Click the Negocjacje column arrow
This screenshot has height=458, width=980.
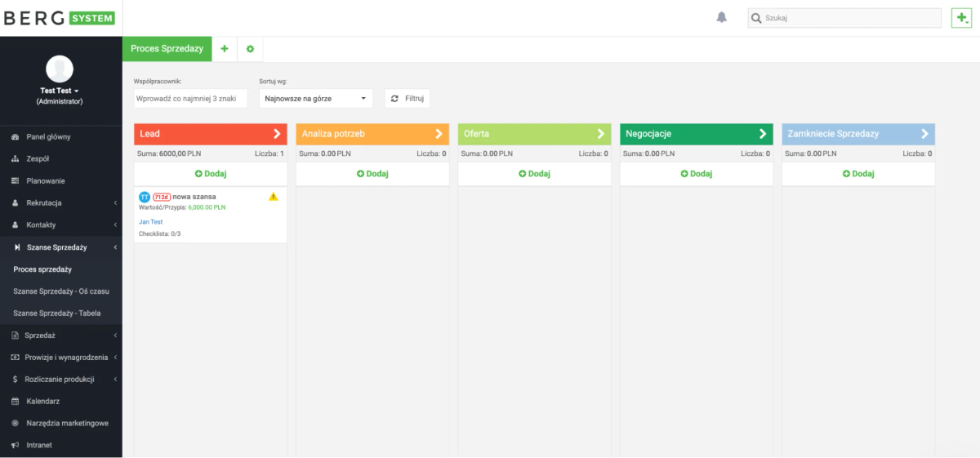763,134
